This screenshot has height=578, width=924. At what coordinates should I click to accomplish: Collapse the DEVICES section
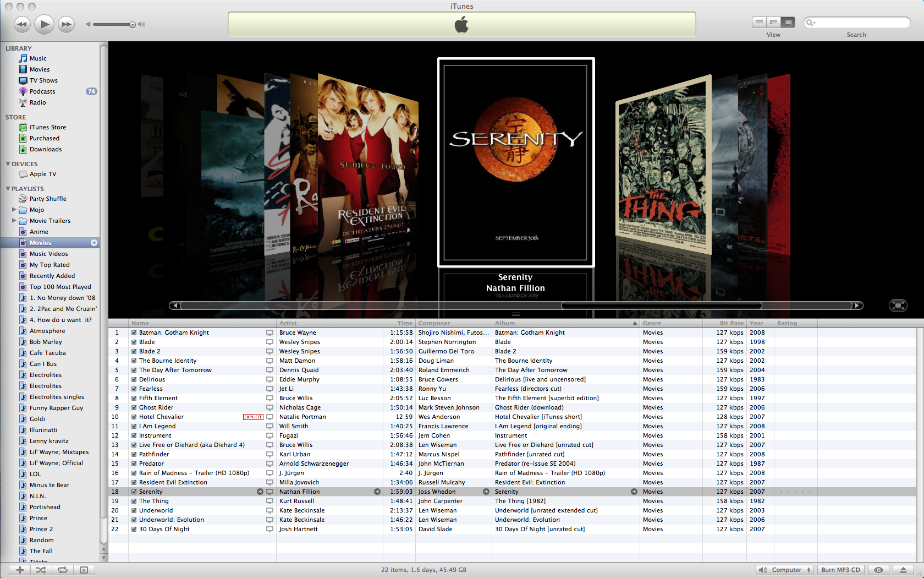coord(8,164)
